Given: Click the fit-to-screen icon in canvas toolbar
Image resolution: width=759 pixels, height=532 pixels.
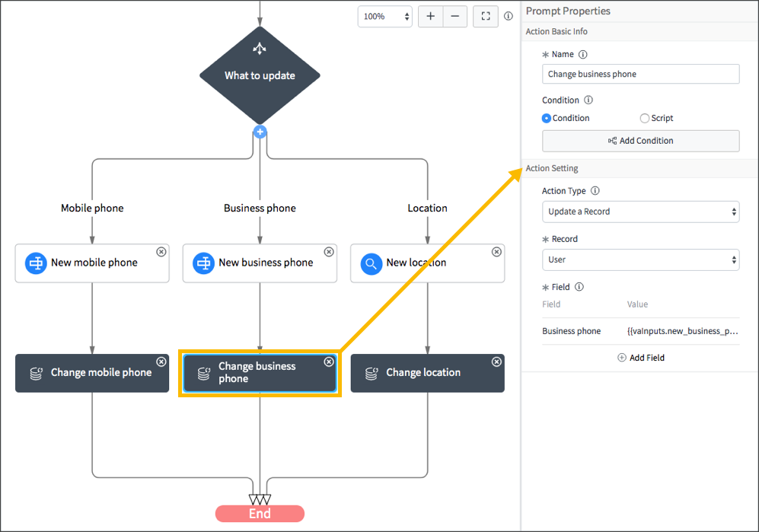Looking at the screenshot, I should [485, 16].
